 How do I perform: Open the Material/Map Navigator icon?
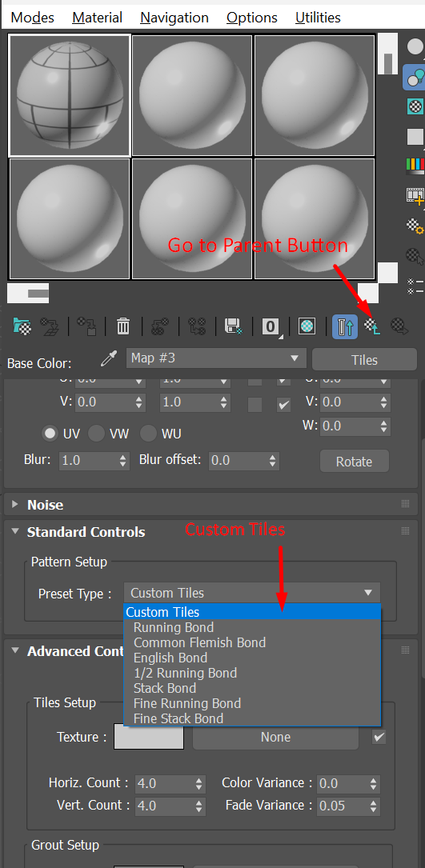[x=415, y=285]
